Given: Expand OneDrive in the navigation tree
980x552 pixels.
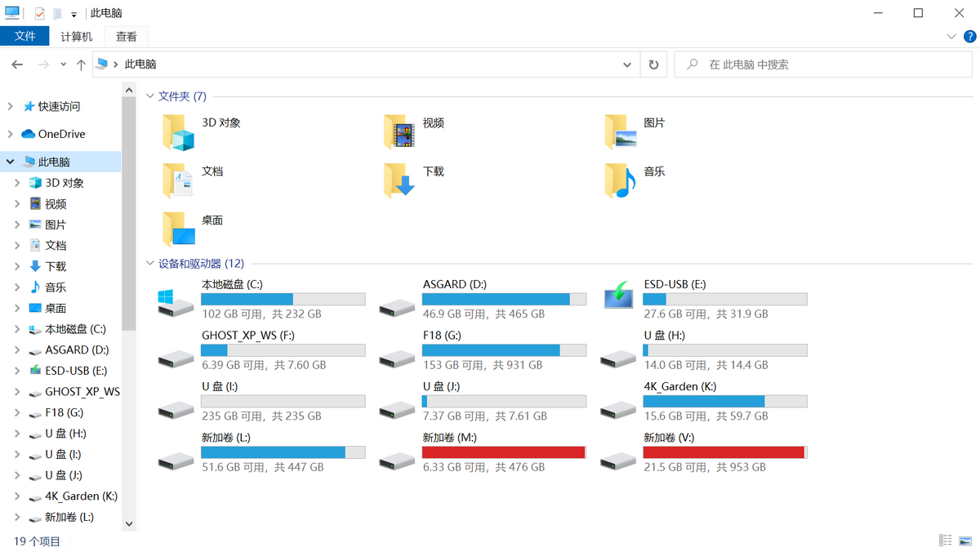Looking at the screenshot, I should (x=10, y=134).
